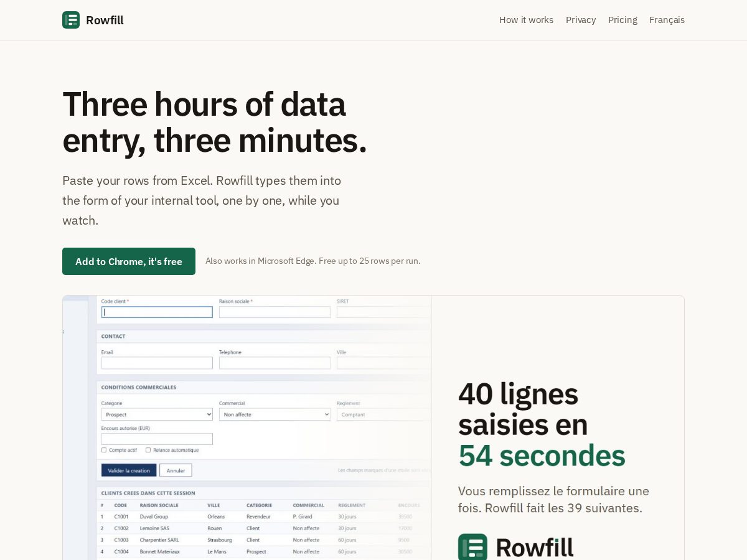Screen dimensions: 747x560
Task: Click the Annuler button in demo form
Action: [176, 470]
